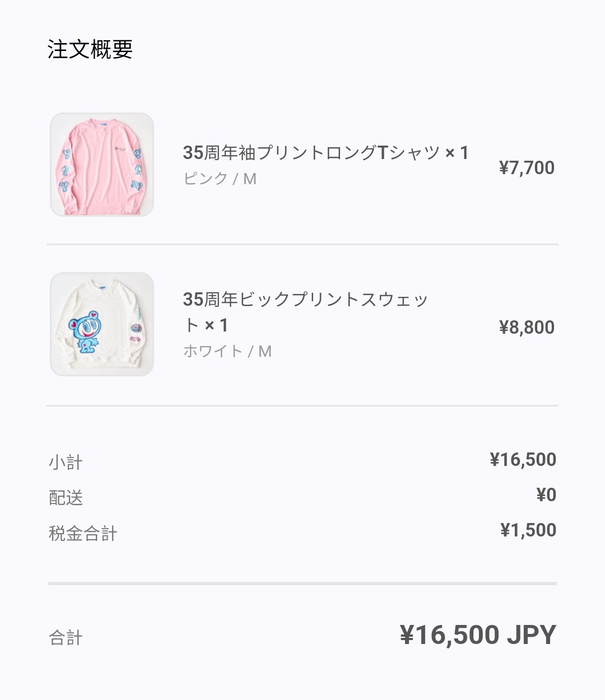Select the 35周年袖プリントロングTシャツ product name

(x=325, y=152)
